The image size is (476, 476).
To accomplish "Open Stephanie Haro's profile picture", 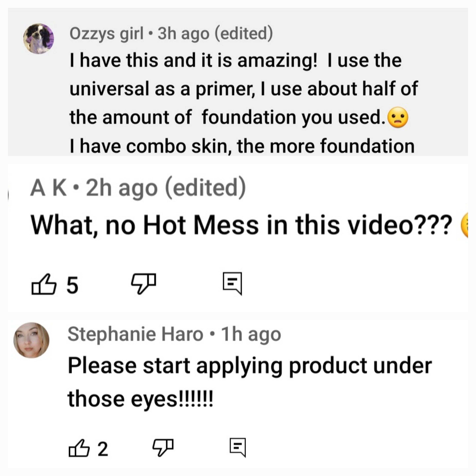I will click(31, 340).
